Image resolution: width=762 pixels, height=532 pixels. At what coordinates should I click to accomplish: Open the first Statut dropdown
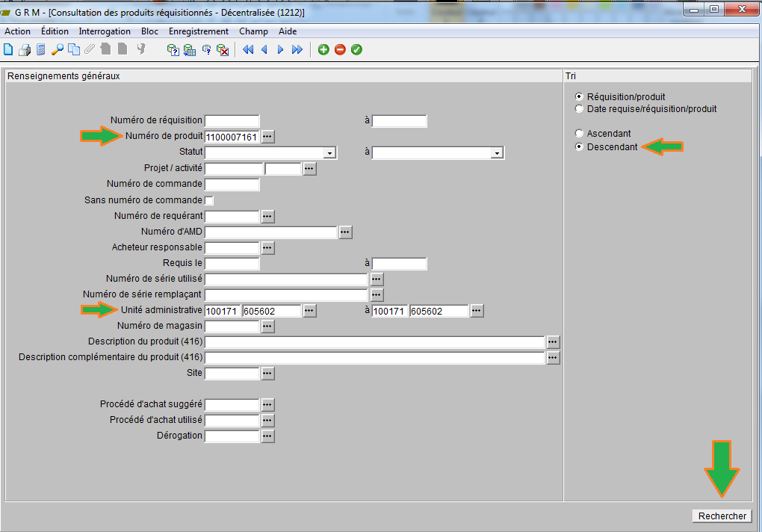click(x=329, y=152)
